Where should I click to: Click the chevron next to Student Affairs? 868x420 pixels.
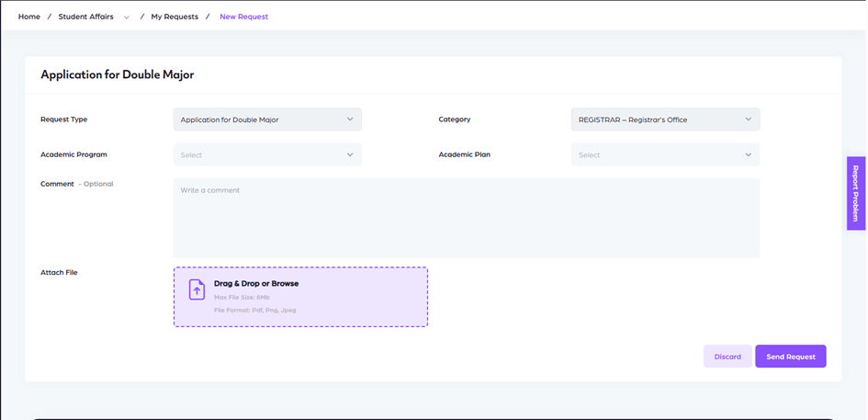[x=127, y=17]
